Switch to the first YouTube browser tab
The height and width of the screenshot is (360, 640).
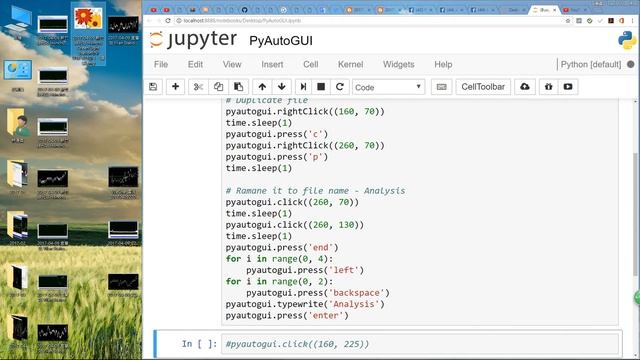coord(154,10)
